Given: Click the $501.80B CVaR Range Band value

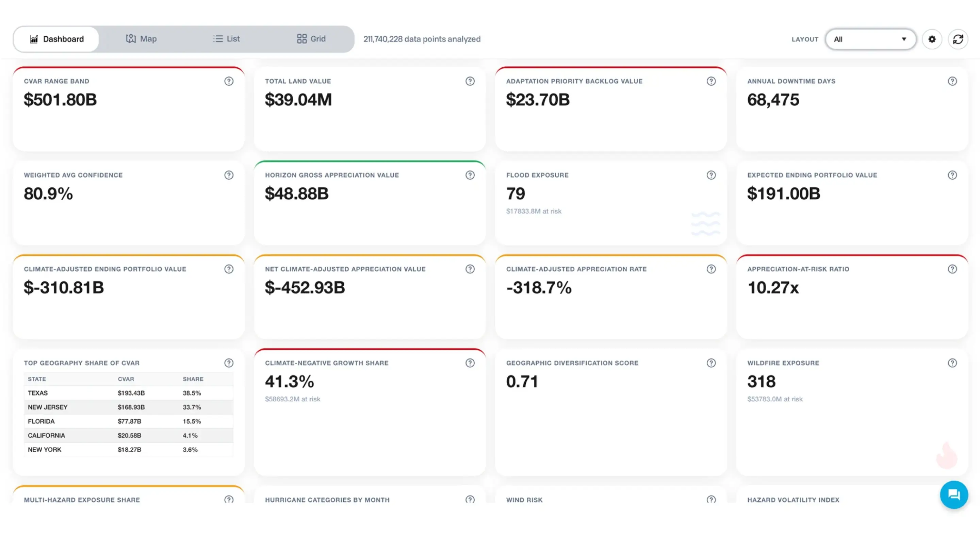Looking at the screenshot, I should pyautogui.click(x=60, y=100).
